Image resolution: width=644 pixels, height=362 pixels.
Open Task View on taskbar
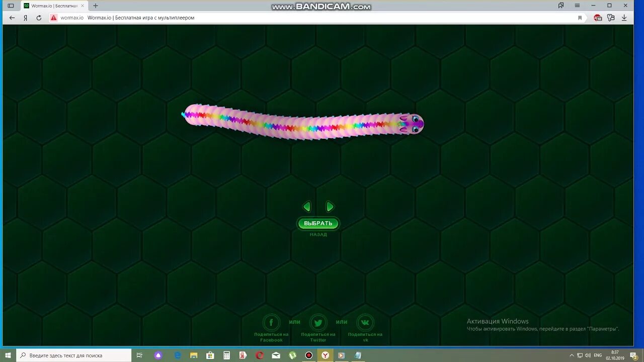click(140, 355)
